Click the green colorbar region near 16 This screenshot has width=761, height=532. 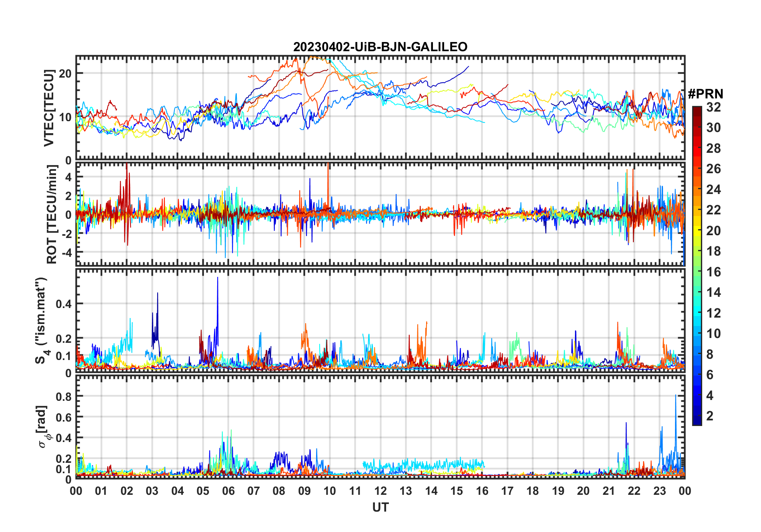click(697, 272)
